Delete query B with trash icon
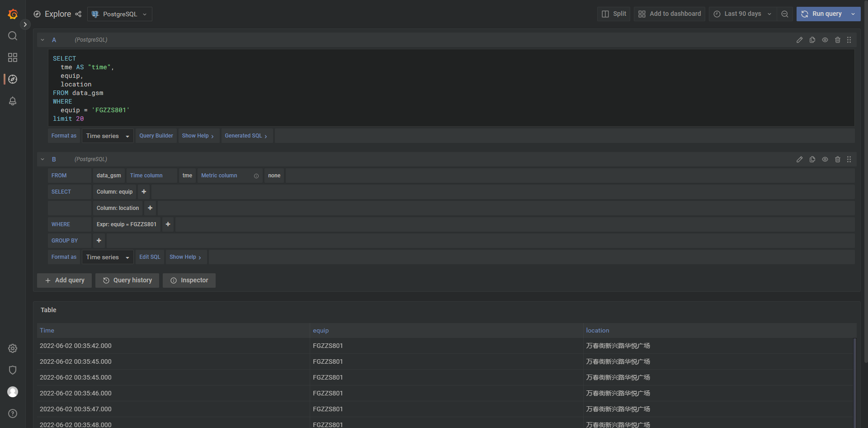The height and width of the screenshot is (428, 868). pos(838,159)
